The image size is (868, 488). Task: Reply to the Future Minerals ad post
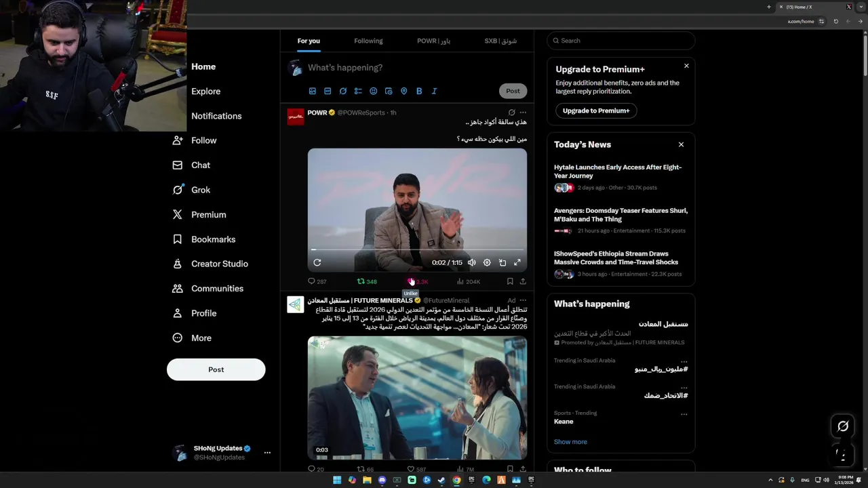click(x=316, y=469)
